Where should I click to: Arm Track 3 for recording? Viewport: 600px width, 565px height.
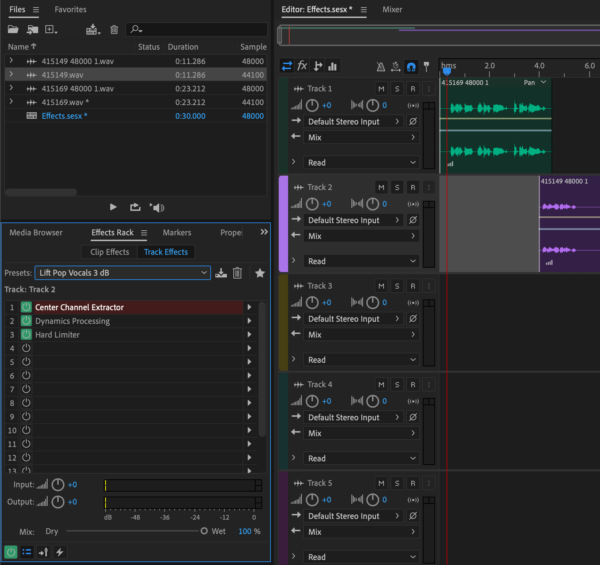(x=412, y=286)
